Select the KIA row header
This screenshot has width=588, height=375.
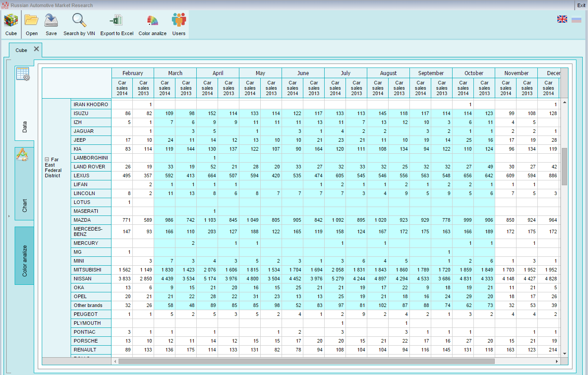pyautogui.click(x=91, y=149)
